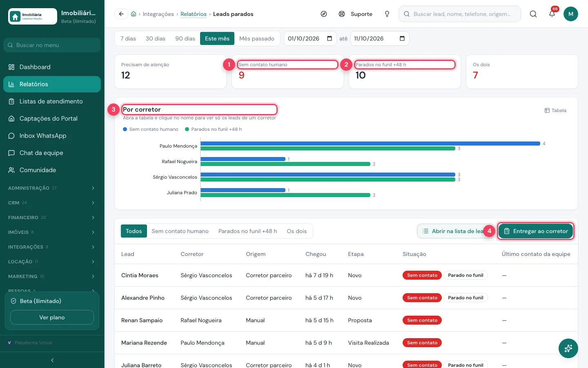This screenshot has height=368, width=588.
Task: Open the Relatórios breadcrumb link
Action: (194, 14)
